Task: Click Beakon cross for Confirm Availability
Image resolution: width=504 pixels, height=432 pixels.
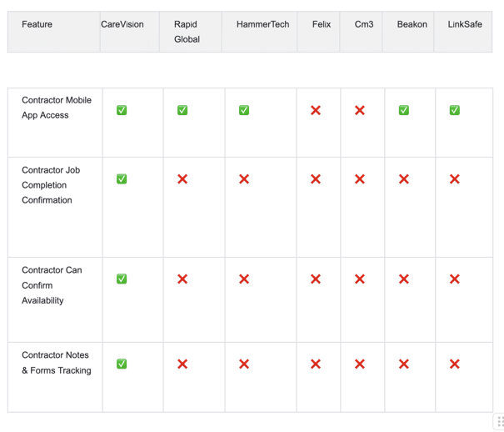Action: click(404, 279)
